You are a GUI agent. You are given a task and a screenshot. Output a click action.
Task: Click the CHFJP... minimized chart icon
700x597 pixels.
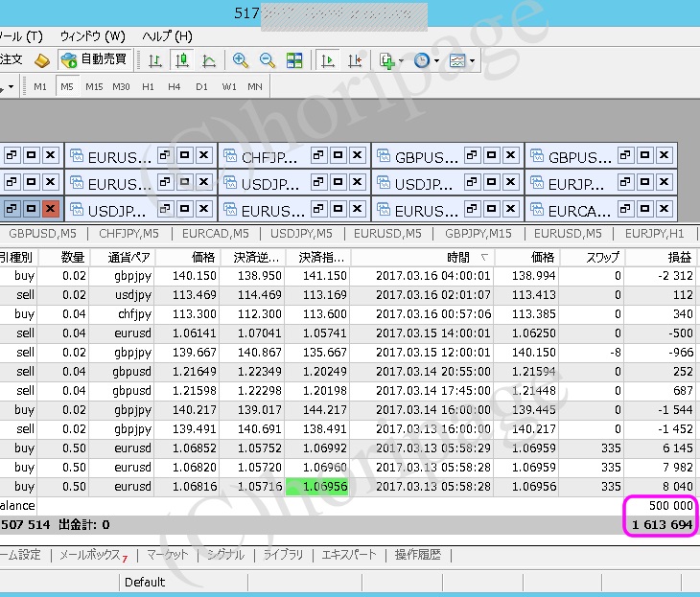tap(230, 156)
